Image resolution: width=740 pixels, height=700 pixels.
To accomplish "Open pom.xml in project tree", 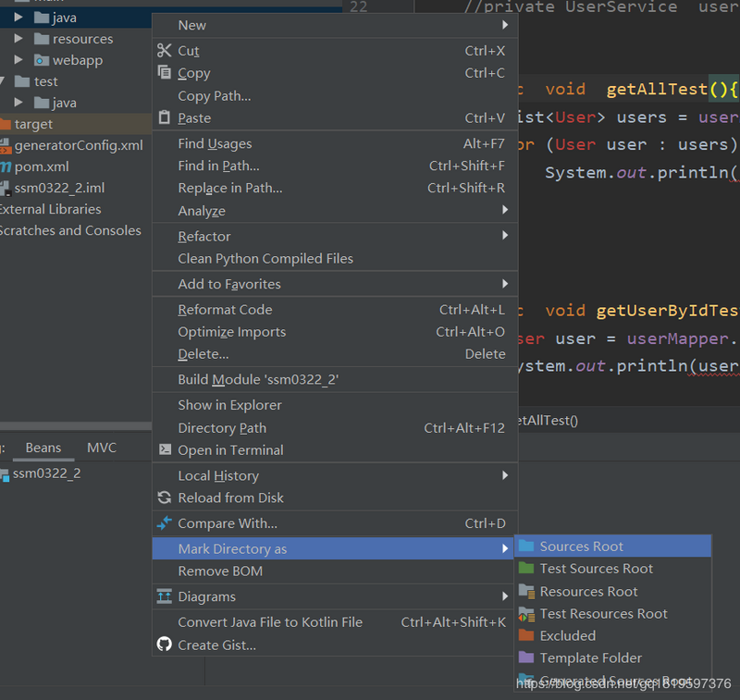I will pos(41,166).
